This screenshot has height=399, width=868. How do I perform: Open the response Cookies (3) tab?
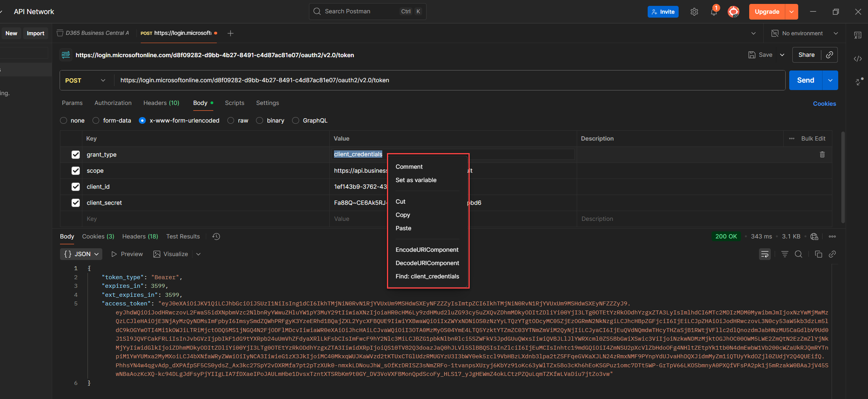coord(98,237)
